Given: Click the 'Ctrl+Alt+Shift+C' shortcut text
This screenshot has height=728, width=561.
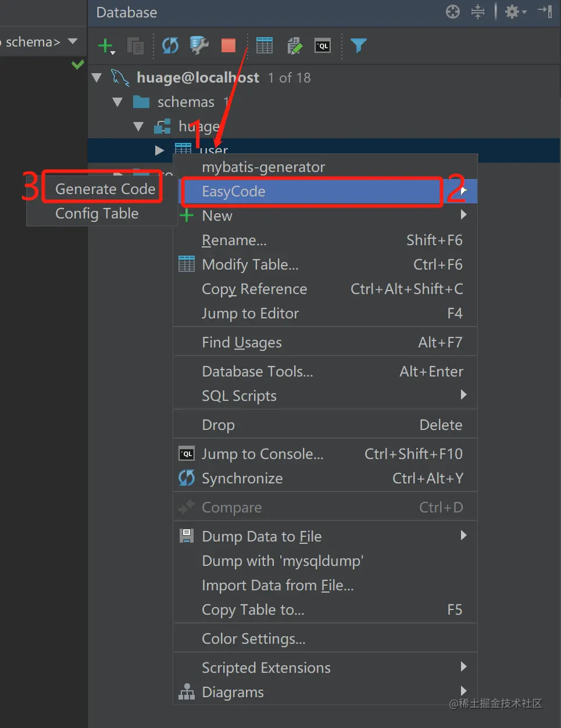Looking at the screenshot, I should (x=407, y=289).
